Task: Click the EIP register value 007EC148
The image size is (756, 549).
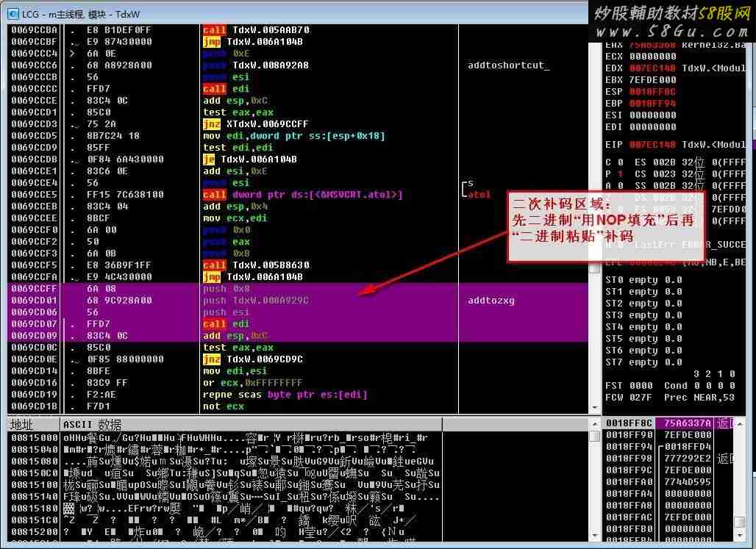Action: [653, 145]
